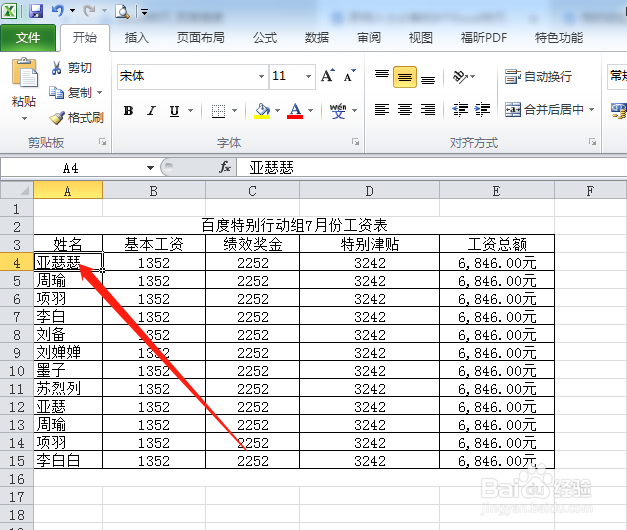Click the Select All corner of grid
Screen dimensions: 627x530
pos(17,190)
